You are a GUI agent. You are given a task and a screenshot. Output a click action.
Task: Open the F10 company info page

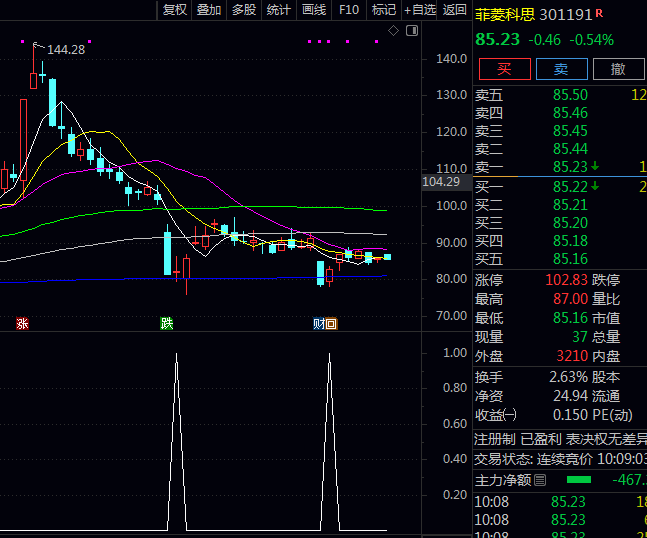pos(349,10)
